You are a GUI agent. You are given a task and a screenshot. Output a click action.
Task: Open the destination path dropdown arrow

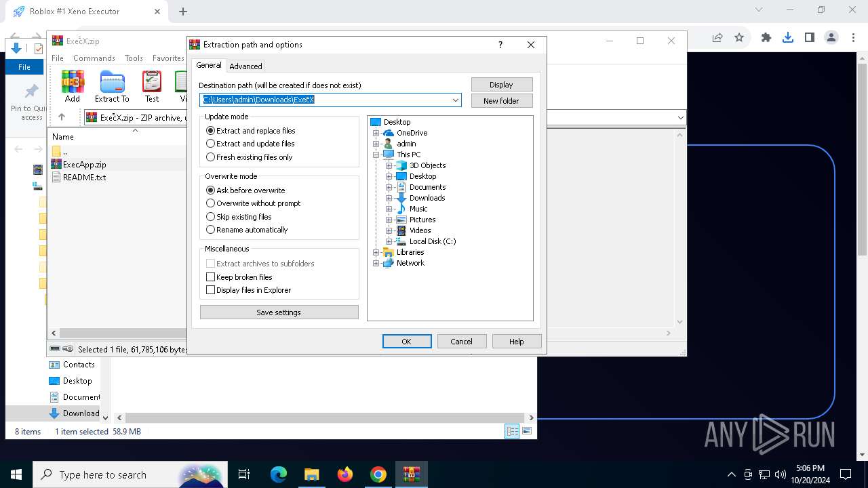tap(456, 100)
